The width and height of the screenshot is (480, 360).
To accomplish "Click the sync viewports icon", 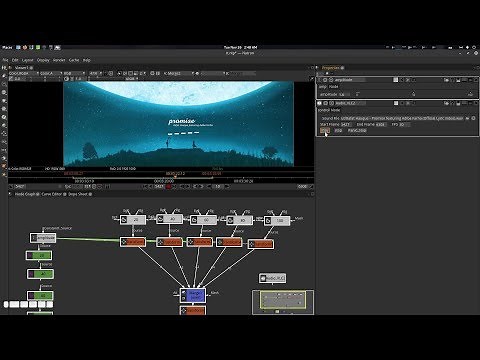I will tap(105, 73).
